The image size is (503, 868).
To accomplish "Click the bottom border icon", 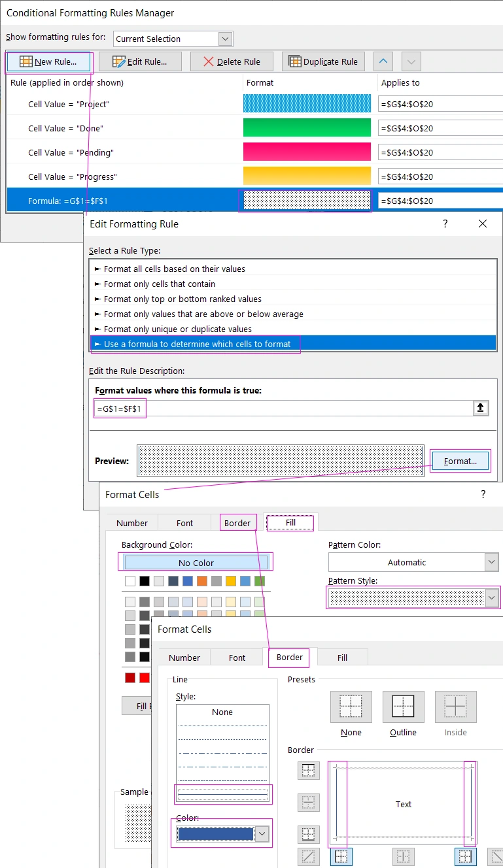I will click(308, 835).
